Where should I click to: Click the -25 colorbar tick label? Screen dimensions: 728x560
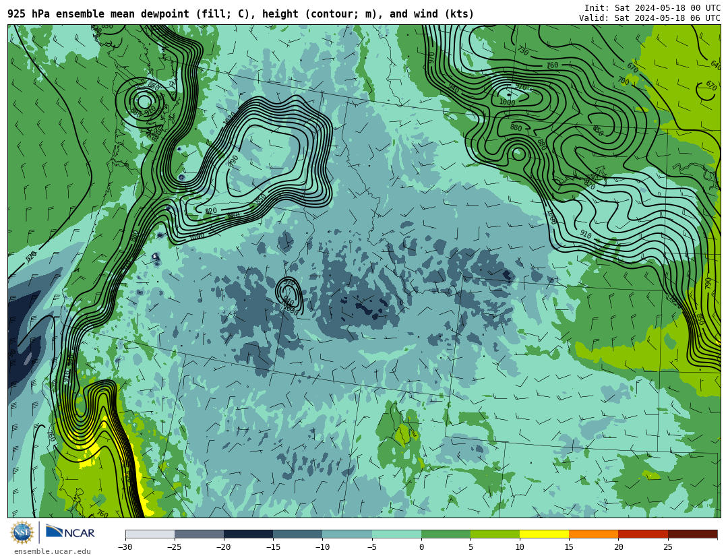point(174,547)
